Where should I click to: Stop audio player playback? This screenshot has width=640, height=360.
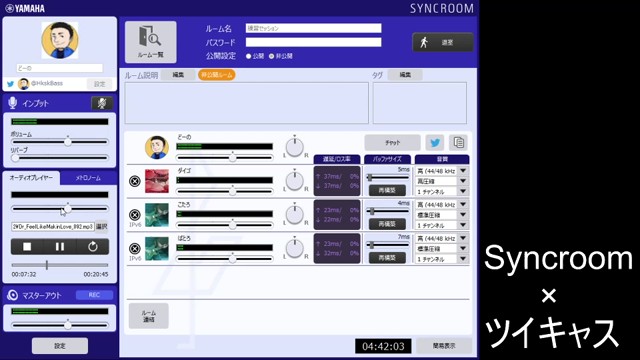click(27, 247)
